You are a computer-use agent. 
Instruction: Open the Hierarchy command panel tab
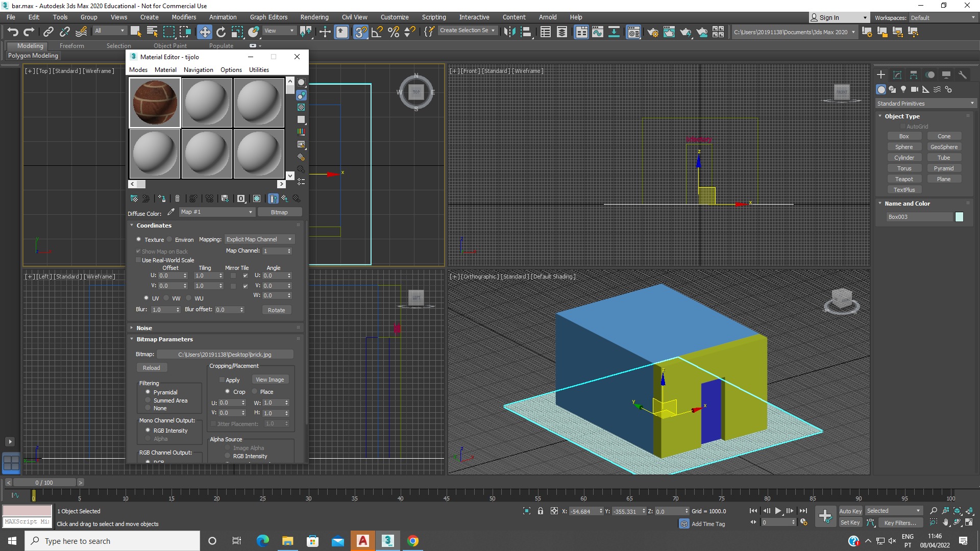914,74
